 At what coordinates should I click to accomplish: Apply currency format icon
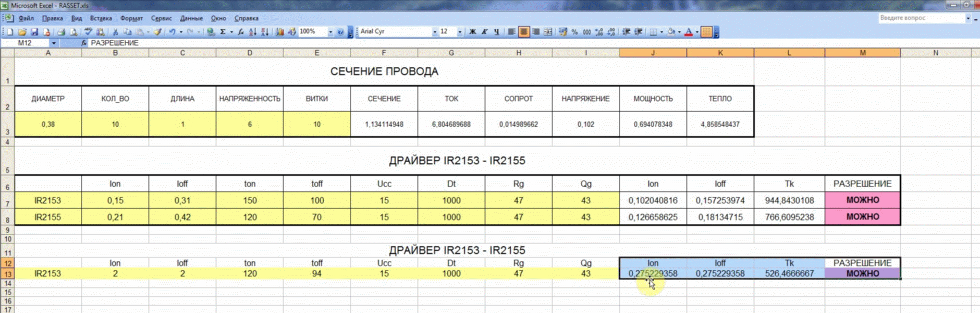563,32
